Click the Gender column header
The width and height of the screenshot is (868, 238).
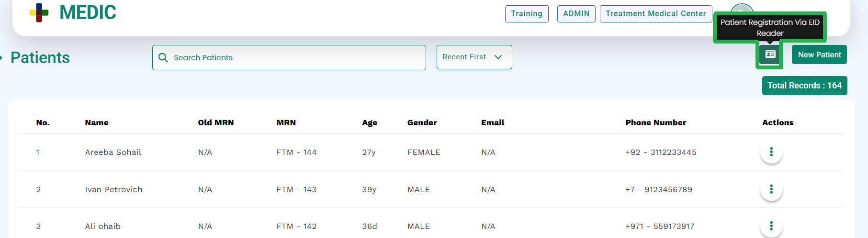[x=422, y=123]
